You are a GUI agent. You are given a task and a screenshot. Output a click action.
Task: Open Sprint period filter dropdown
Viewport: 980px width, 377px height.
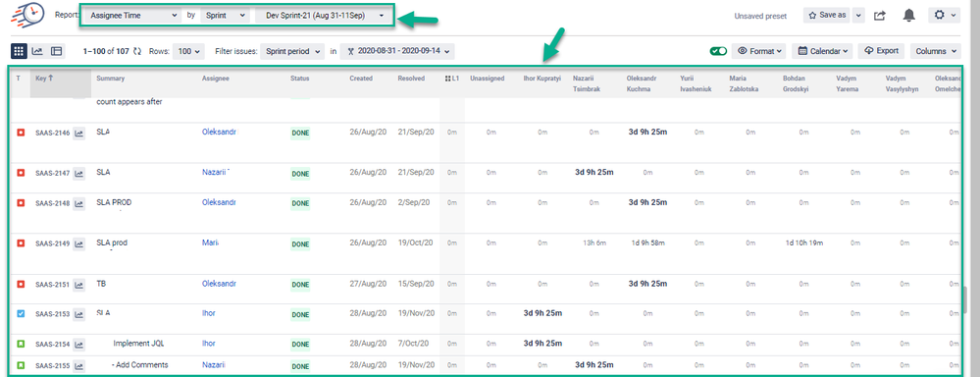pyautogui.click(x=292, y=51)
